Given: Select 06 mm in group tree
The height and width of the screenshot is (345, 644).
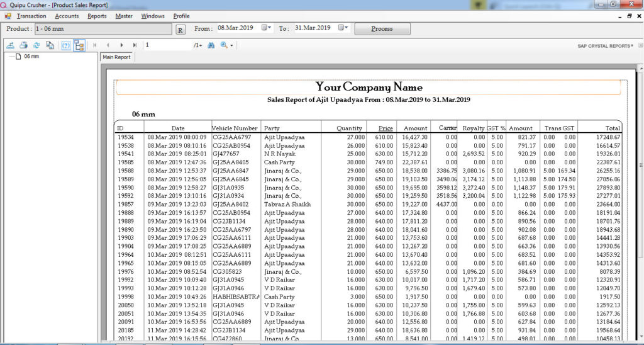Looking at the screenshot, I should [31, 57].
